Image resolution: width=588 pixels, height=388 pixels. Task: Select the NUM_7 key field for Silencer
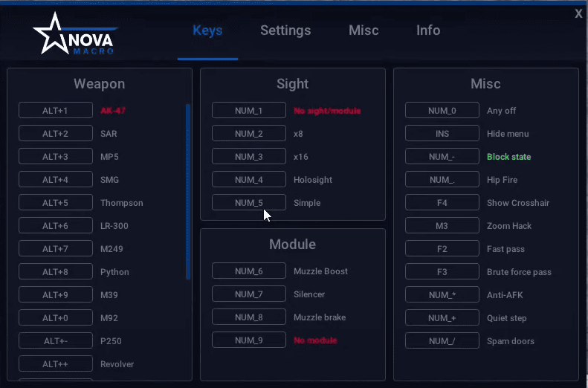249,294
